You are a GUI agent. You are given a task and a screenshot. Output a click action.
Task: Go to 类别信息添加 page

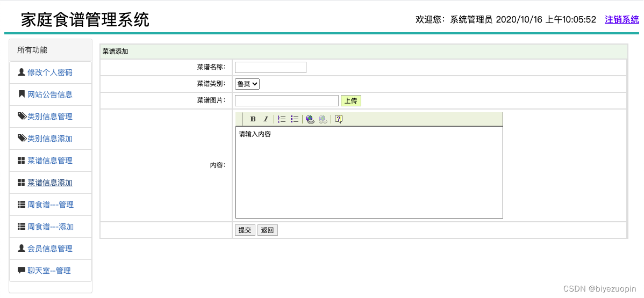click(x=50, y=139)
